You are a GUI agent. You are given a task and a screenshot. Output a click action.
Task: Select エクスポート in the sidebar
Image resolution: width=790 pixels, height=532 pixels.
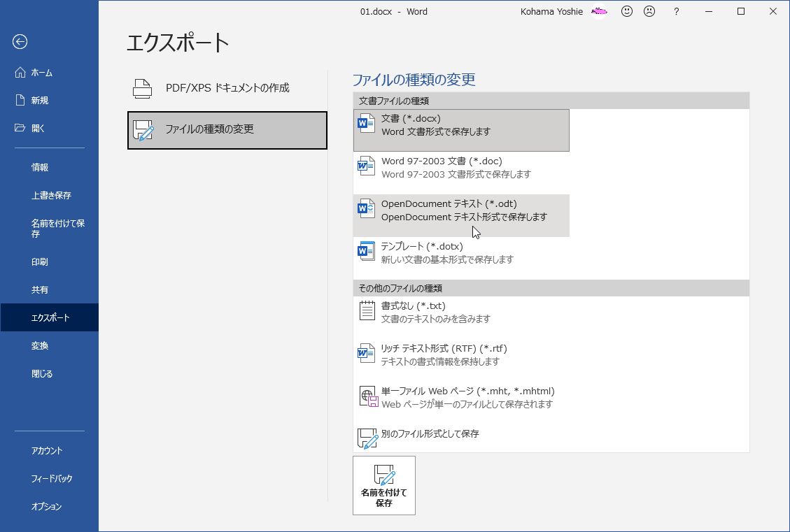(50, 317)
